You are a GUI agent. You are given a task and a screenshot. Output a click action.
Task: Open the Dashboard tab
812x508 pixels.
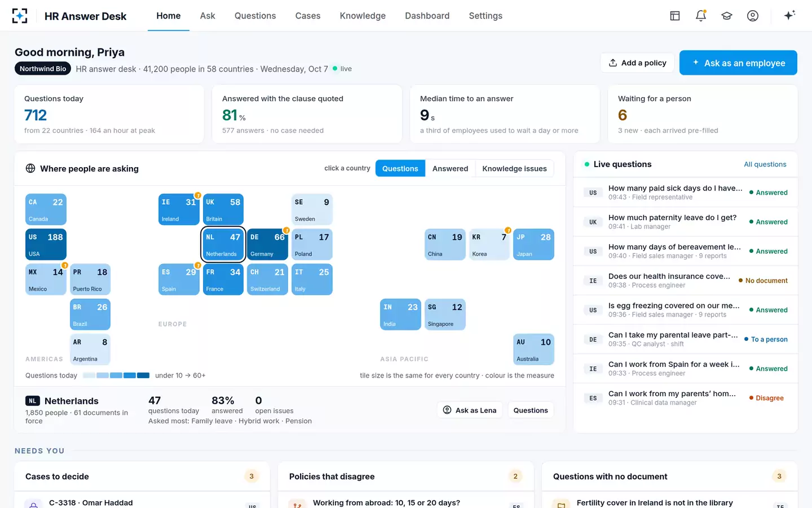[427, 16]
